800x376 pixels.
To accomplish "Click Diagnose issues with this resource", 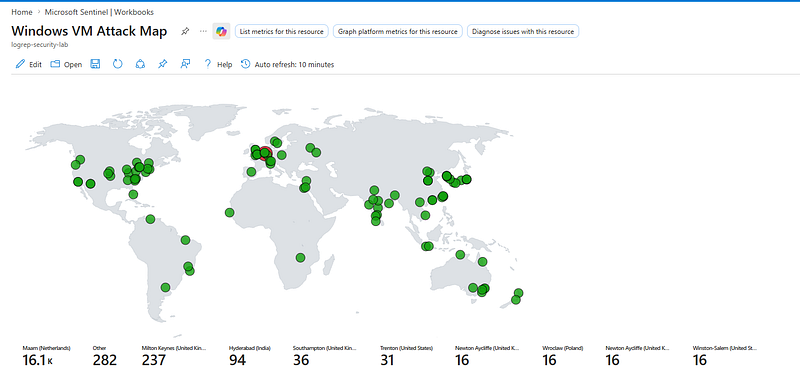I will coord(523,31).
